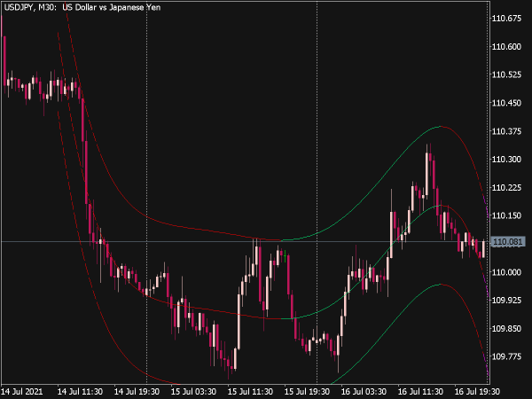Viewport: 532px width, 399px height.
Task: Click the 110.150 price axis label
Action: coord(506,215)
